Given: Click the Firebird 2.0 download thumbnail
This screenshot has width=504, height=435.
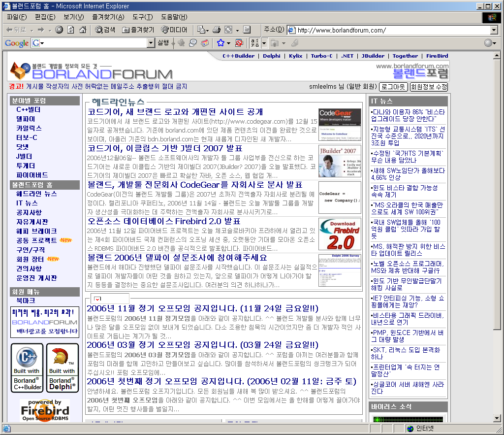Looking at the screenshot, I should (336, 234).
